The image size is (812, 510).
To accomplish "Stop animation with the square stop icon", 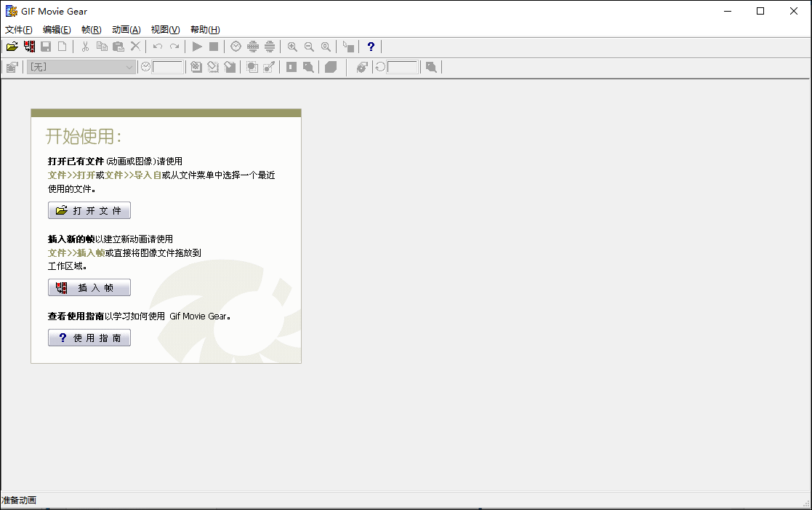I will coord(213,47).
